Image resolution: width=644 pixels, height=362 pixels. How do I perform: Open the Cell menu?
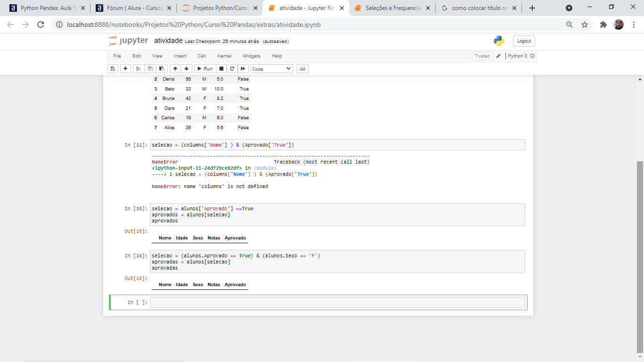point(202,56)
